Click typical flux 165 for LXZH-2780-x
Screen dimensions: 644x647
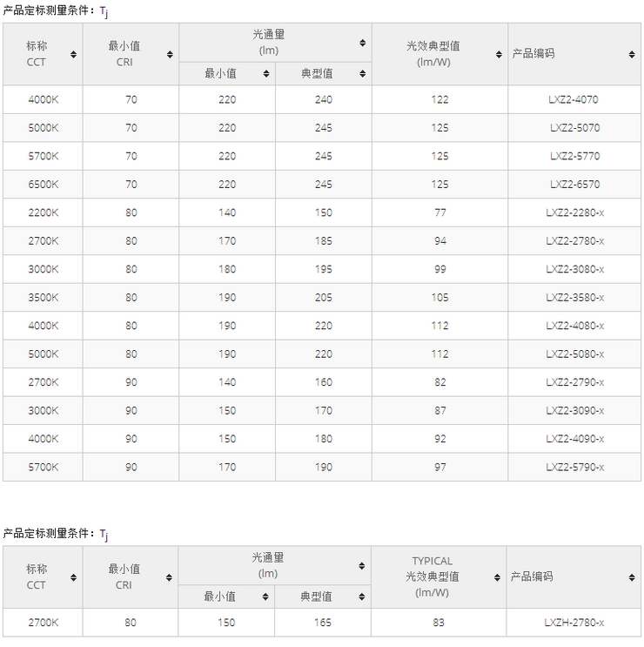[323, 623]
